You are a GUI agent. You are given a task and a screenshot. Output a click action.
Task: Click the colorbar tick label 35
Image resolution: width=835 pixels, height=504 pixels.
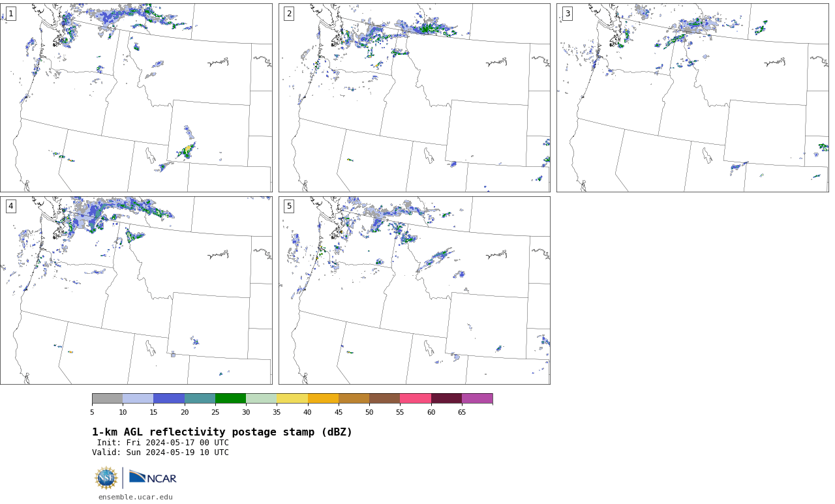click(277, 412)
